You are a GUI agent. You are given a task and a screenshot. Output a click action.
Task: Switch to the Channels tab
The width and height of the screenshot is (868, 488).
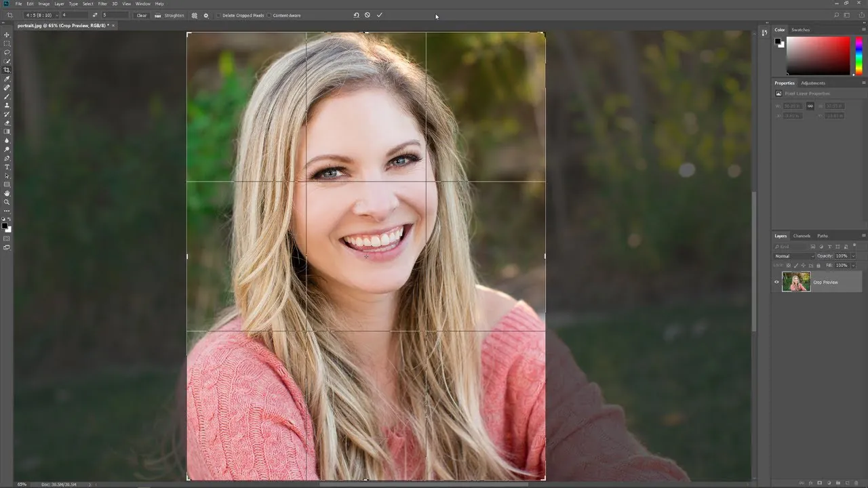tap(802, 236)
